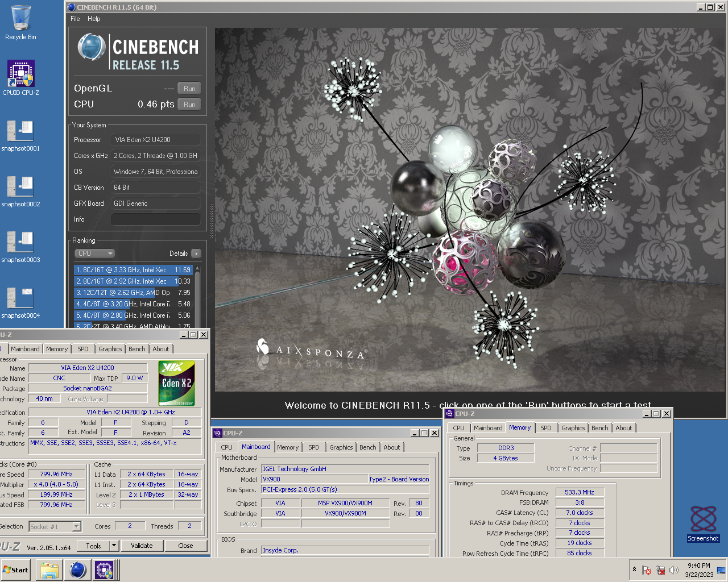
Task: Open Mainboard tab in right CPU-Z window
Action: [x=488, y=428]
